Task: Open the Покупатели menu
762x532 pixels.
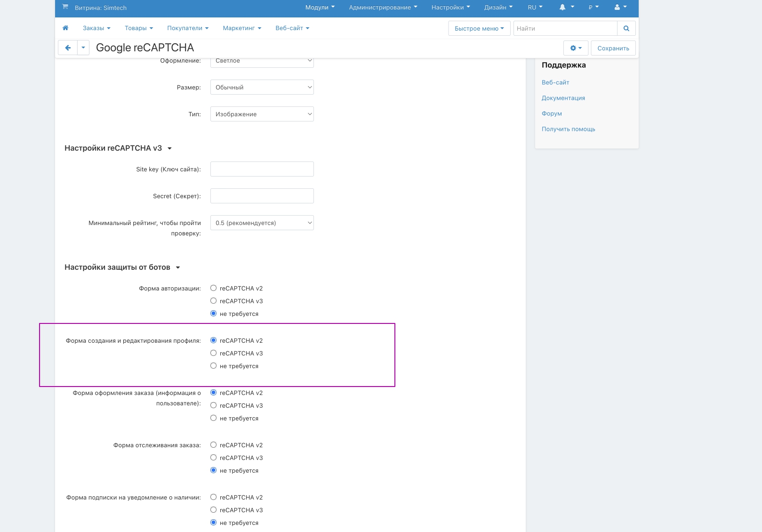Action: [x=188, y=28]
